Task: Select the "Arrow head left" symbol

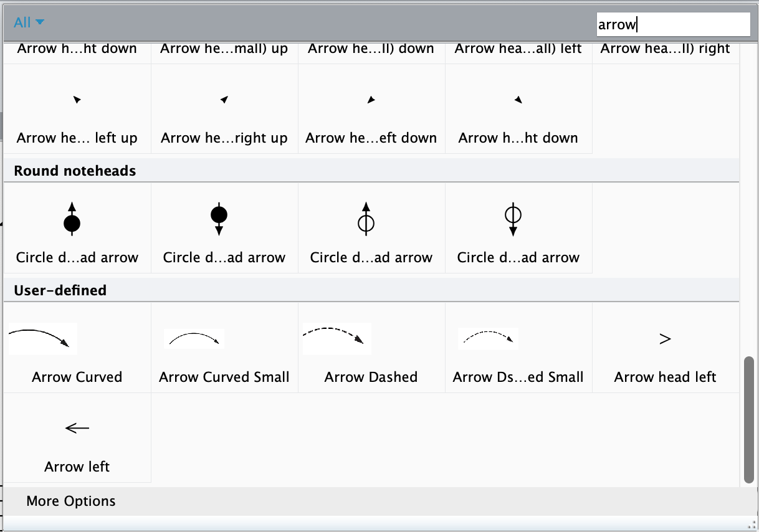Action: 665,349
